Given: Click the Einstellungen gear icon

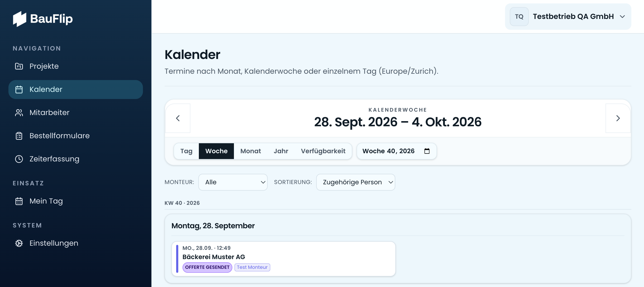Looking at the screenshot, I should (19, 243).
